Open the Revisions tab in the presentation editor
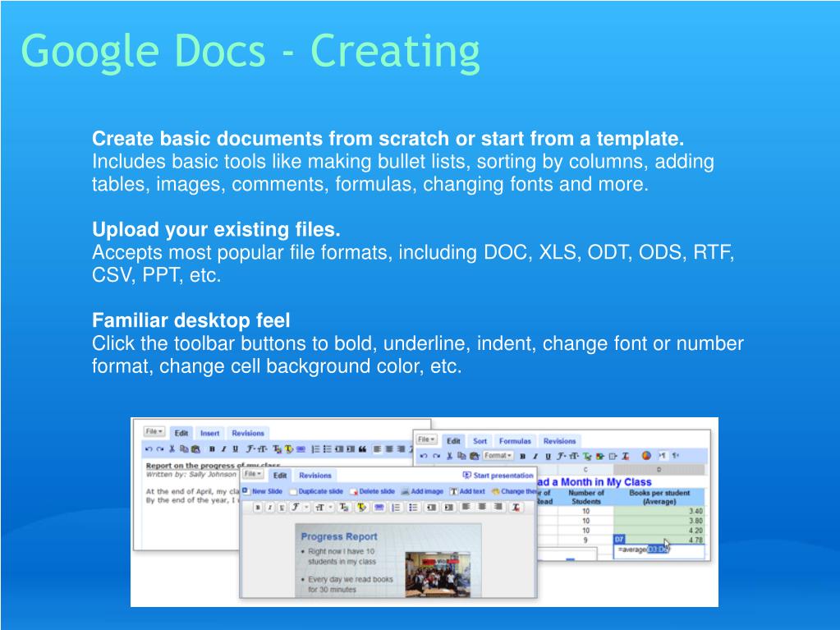 315,476
